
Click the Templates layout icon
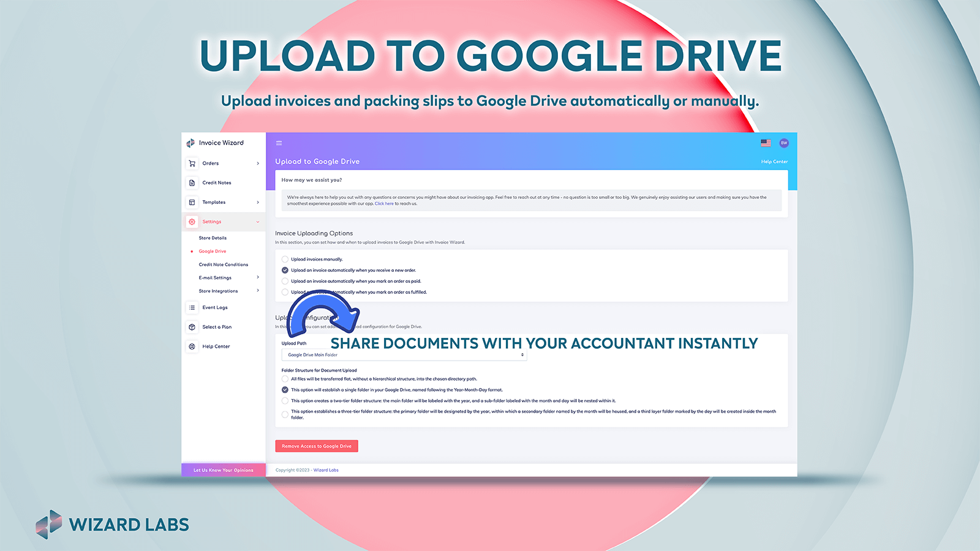pyautogui.click(x=192, y=202)
